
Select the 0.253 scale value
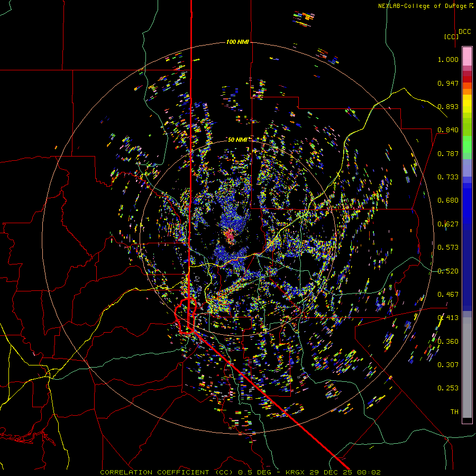tap(448, 388)
